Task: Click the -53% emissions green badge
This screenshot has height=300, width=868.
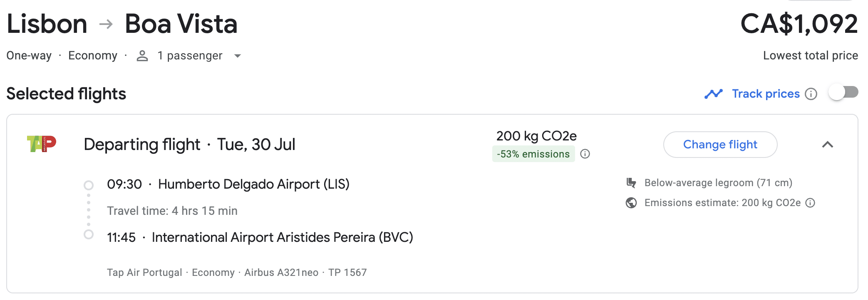Action: pyautogui.click(x=533, y=154)
